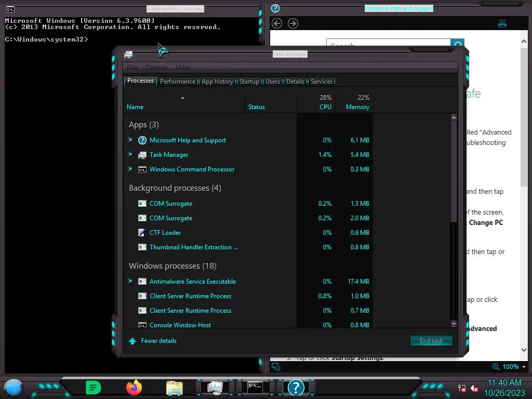This screenshot has height=399, width=532.
Task: Switch to Command Prompt taskbar button
Action: 255,388
